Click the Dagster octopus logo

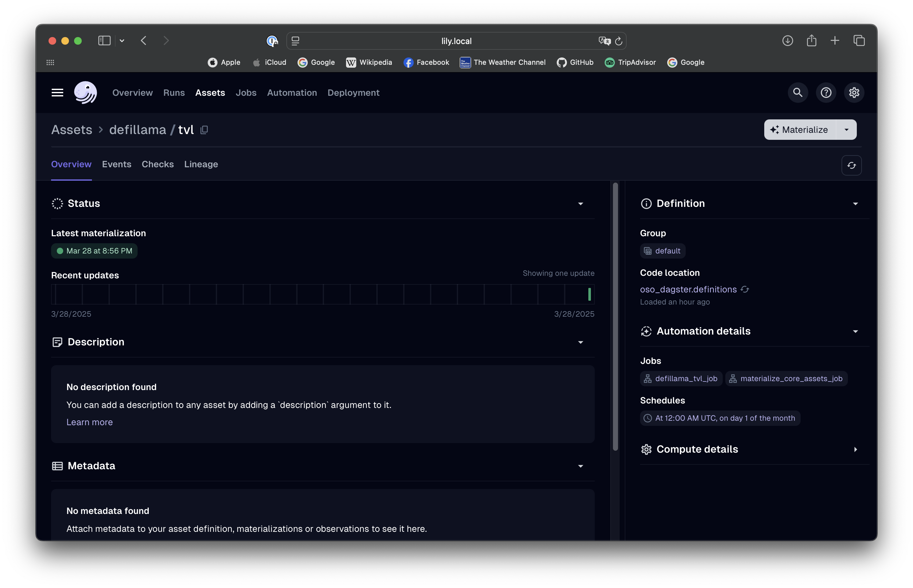pos(85,92)
